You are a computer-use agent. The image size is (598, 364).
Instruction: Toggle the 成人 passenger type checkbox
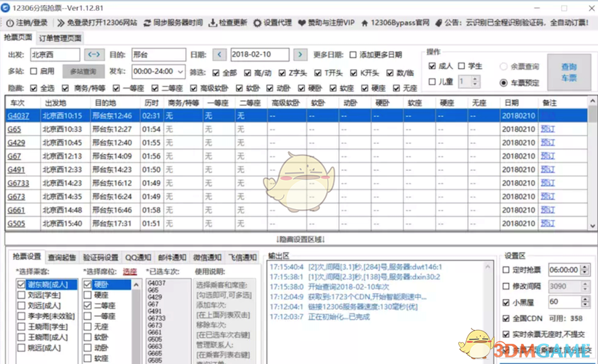(x=431, y=66)
